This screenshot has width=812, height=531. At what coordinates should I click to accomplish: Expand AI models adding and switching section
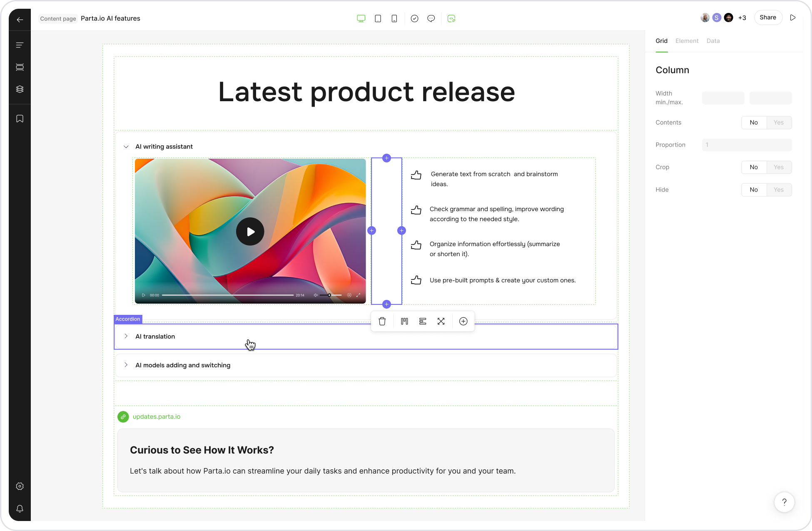(x=126, y=365)
